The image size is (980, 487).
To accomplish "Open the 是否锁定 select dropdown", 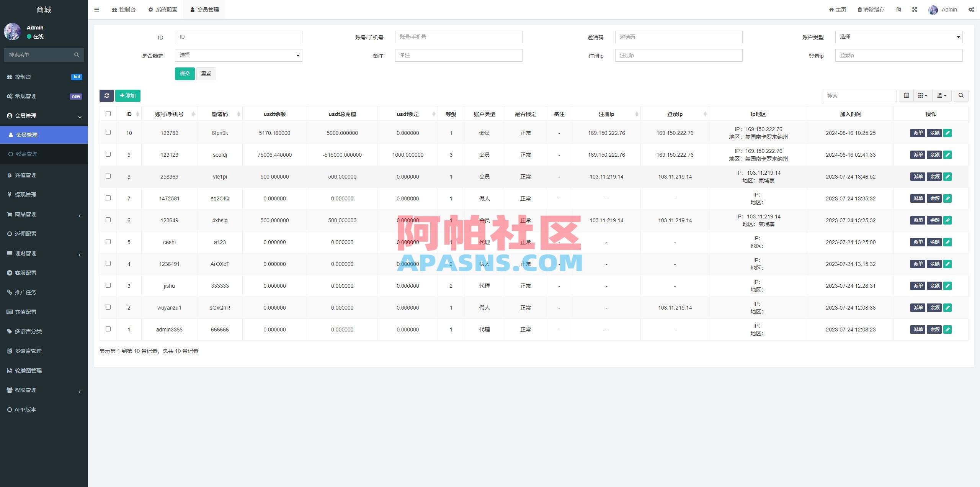I will coord(238,55).
